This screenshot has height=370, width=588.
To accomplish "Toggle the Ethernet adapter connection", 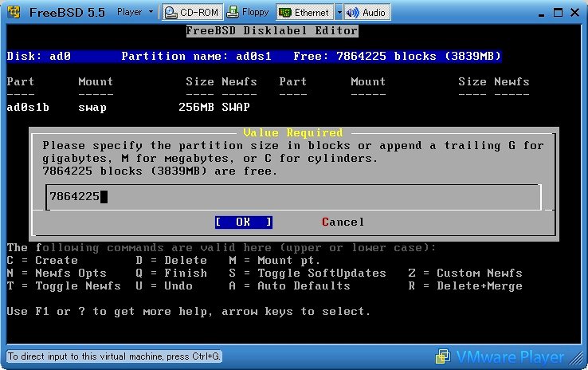I will pos(304,12).
